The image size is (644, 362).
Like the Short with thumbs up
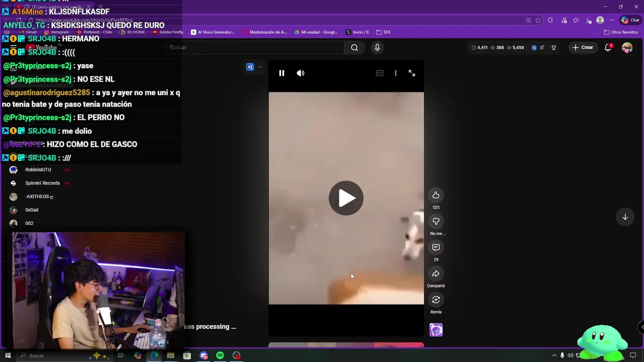(x=436, y=195)
